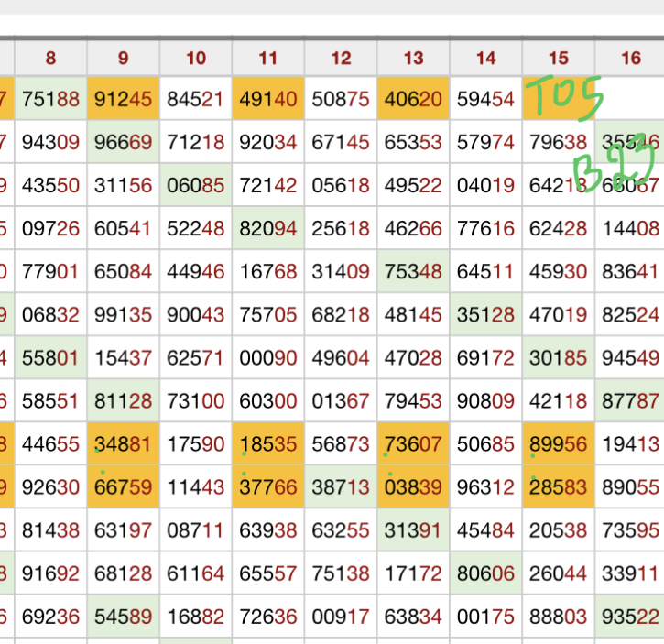
Task: Select column header 11
Action: point(267,59)
